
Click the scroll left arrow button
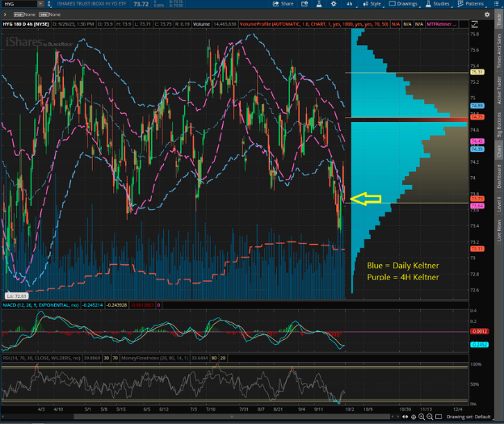pyautogui.click(x=392, y=417)
